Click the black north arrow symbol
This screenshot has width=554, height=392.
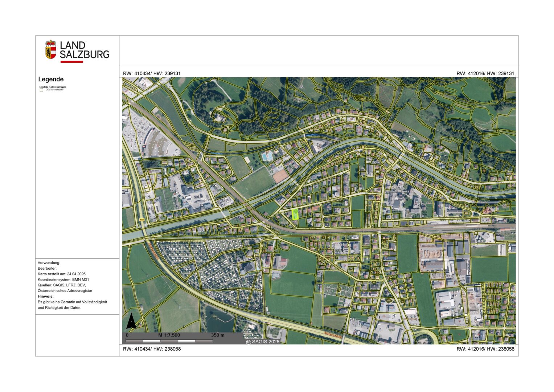click(131, 321)
